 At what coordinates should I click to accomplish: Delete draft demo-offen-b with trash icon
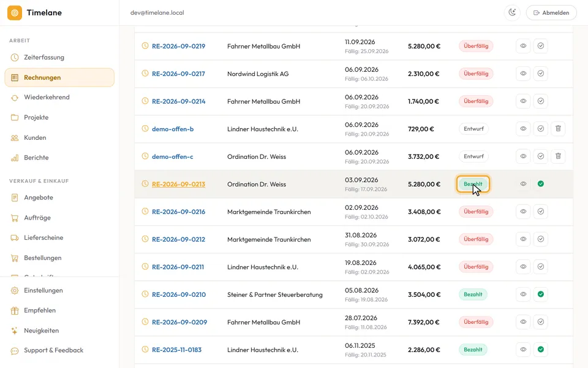[x=558, y=128]
